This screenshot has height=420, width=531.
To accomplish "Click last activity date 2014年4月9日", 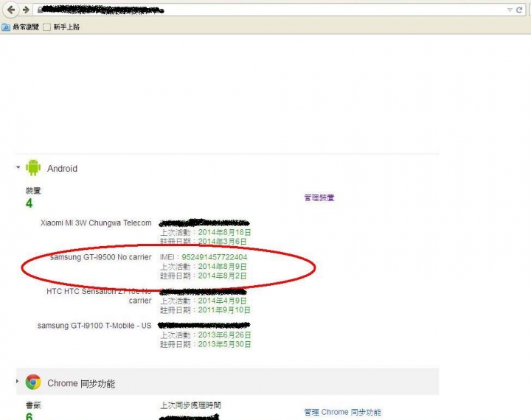I will point(222,301).
